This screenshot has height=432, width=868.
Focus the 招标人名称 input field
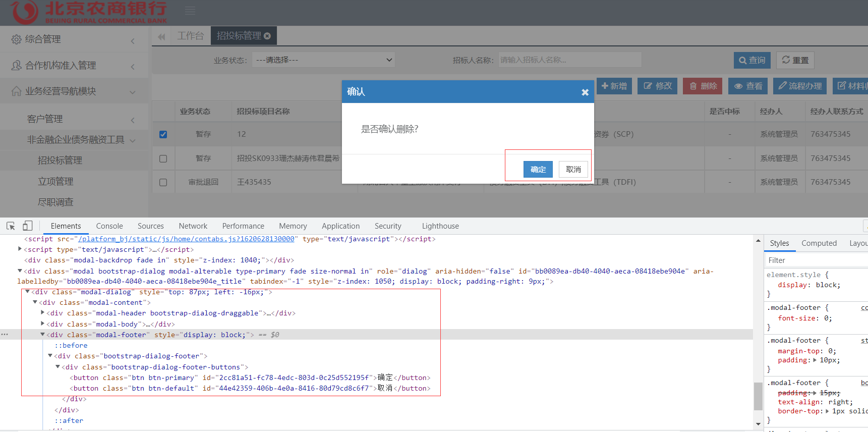570,60
